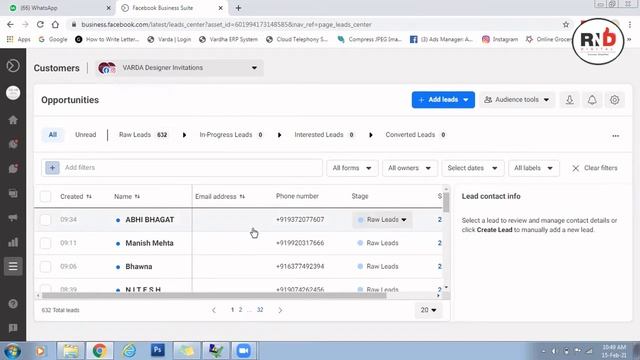Screen dimensions: 640x360
Task: Expand the Add leads dropdown
Action: [443, 100]
